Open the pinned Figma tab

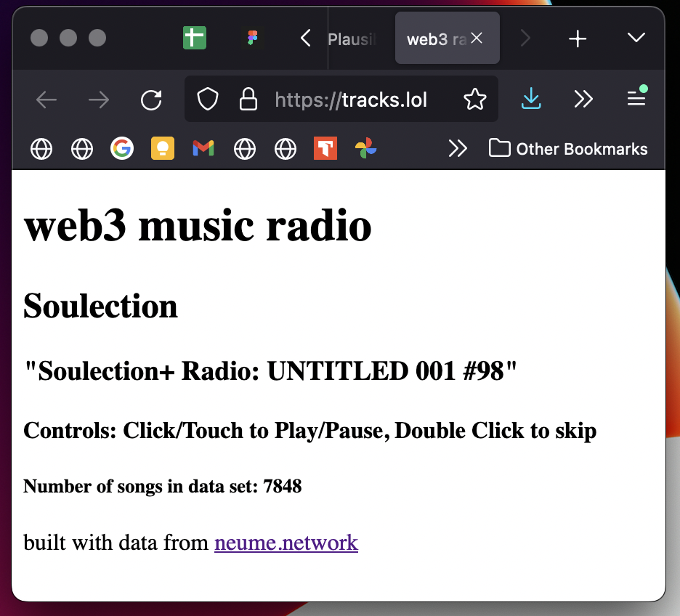[x=252, y=38]
